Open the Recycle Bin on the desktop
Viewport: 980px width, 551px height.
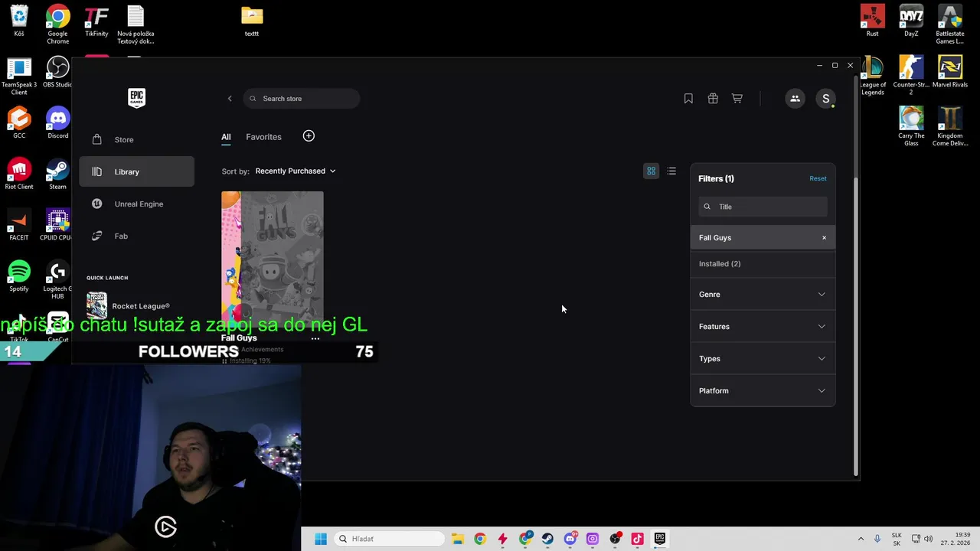coord(19,21)
